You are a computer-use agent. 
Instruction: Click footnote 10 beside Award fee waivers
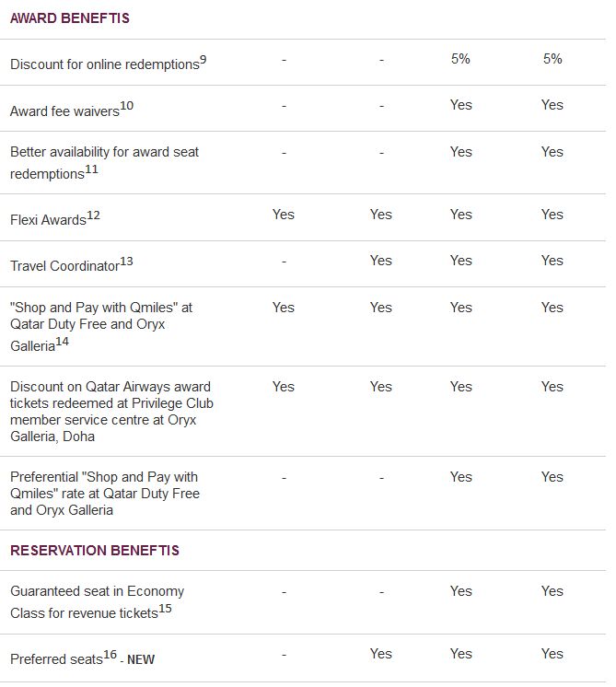[x=127, y=106]
